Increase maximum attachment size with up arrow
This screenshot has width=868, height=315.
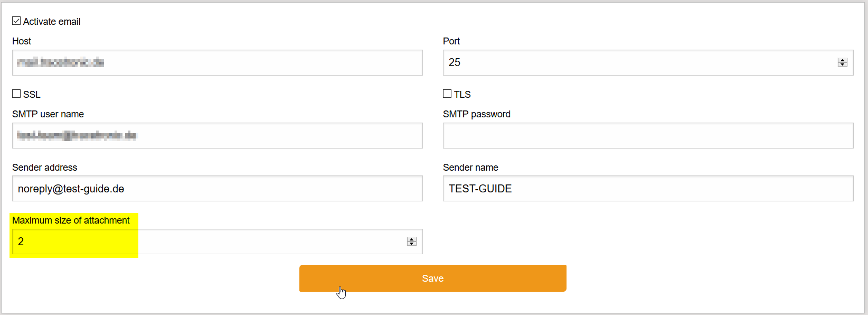coord(412,239)
